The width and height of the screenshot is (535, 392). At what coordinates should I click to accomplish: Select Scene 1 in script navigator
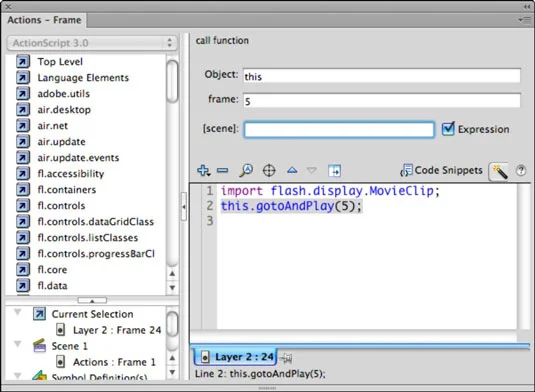coord(69,346)
